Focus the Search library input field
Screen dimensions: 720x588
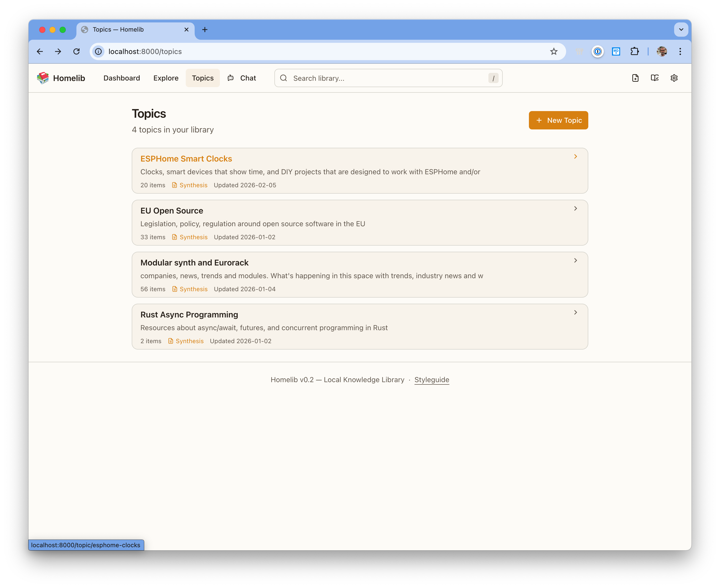388,78
